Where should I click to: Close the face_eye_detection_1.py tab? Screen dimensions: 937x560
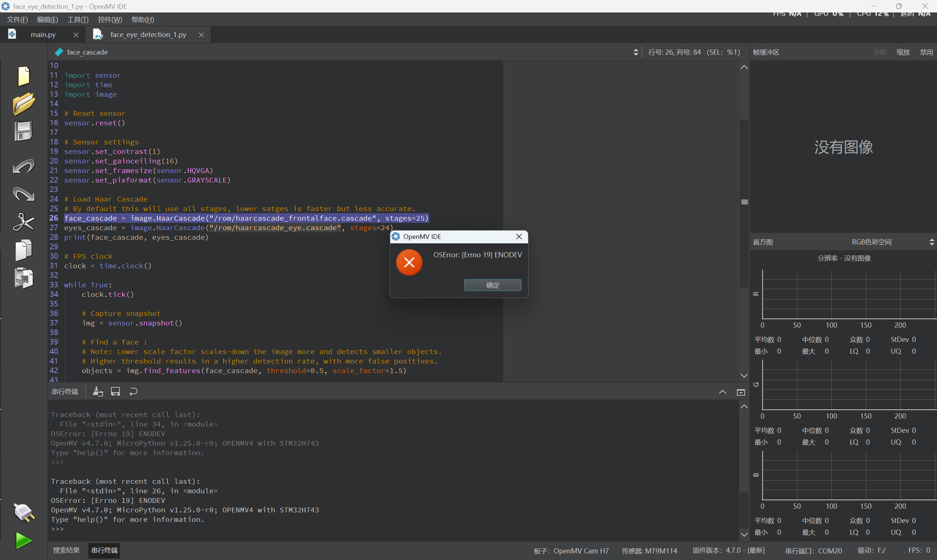[202, 35]
